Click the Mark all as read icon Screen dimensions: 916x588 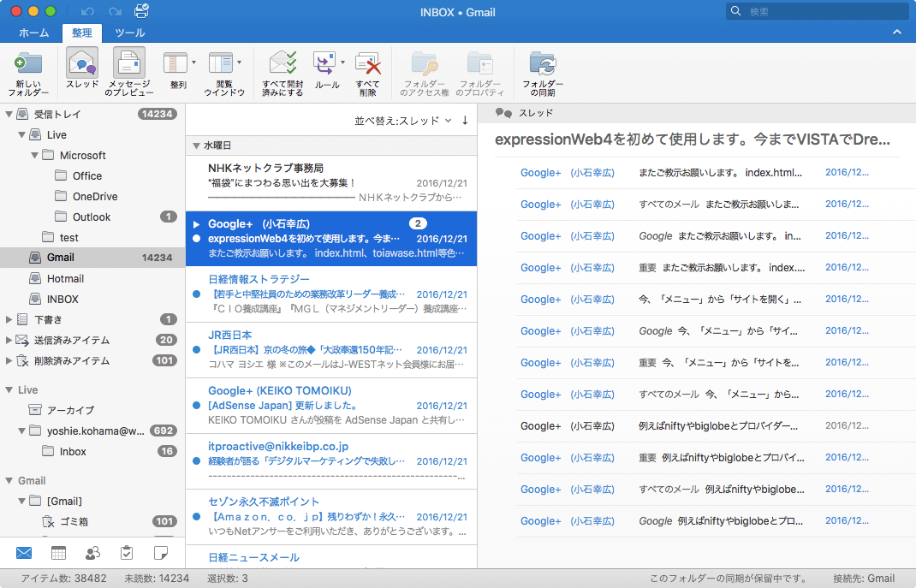tap(283, 73)
